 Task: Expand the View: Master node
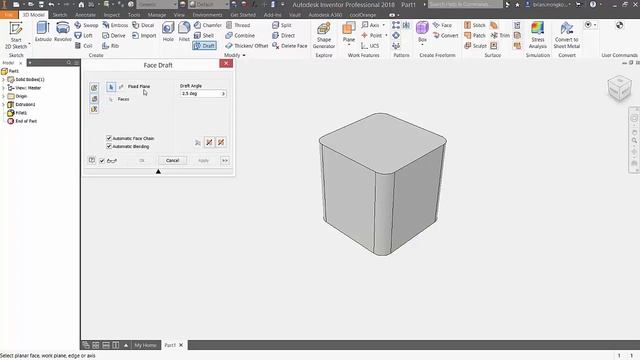(4, 88)
